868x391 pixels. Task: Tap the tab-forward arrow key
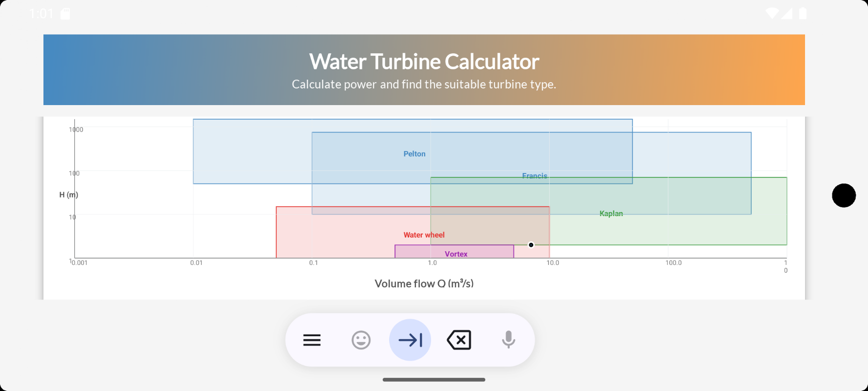pyautogui.click(x=410, y=340)
